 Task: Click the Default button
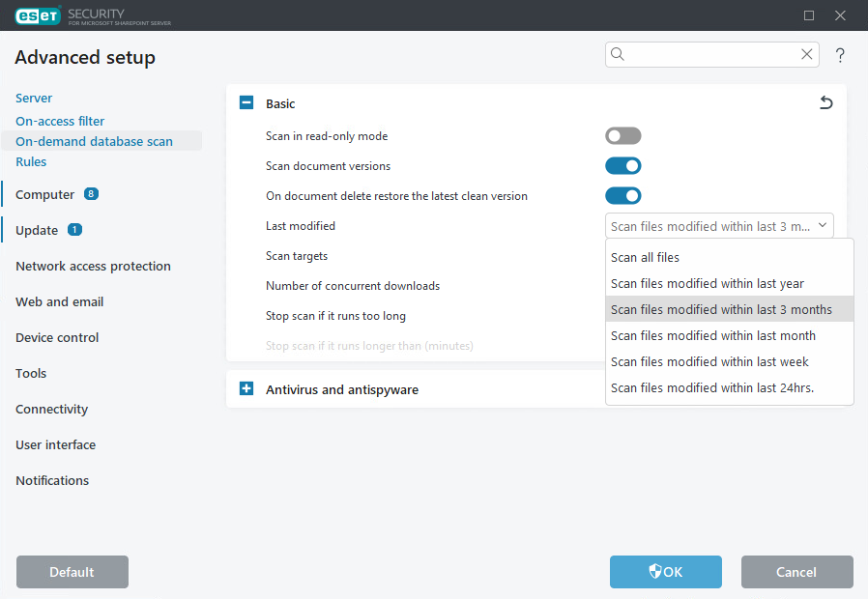72,571
